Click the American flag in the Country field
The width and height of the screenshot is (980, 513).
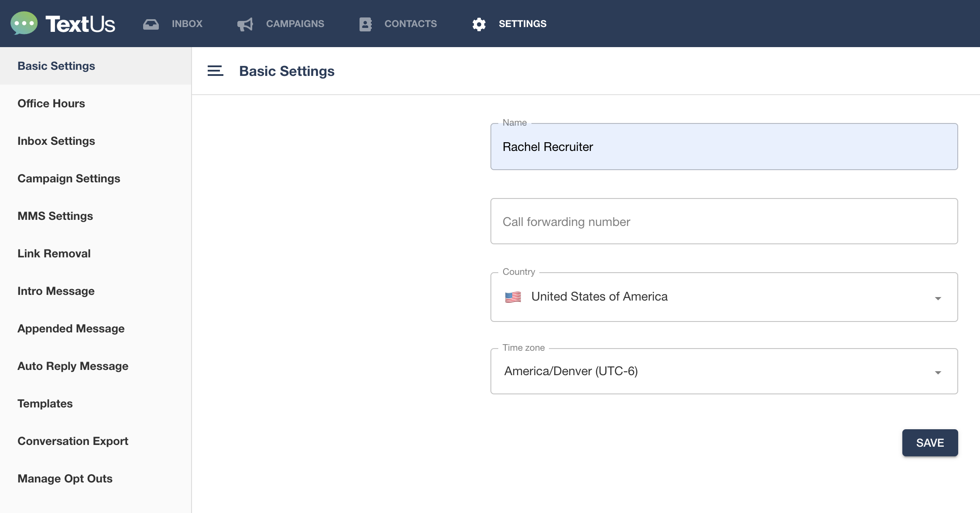coord(513,297)
